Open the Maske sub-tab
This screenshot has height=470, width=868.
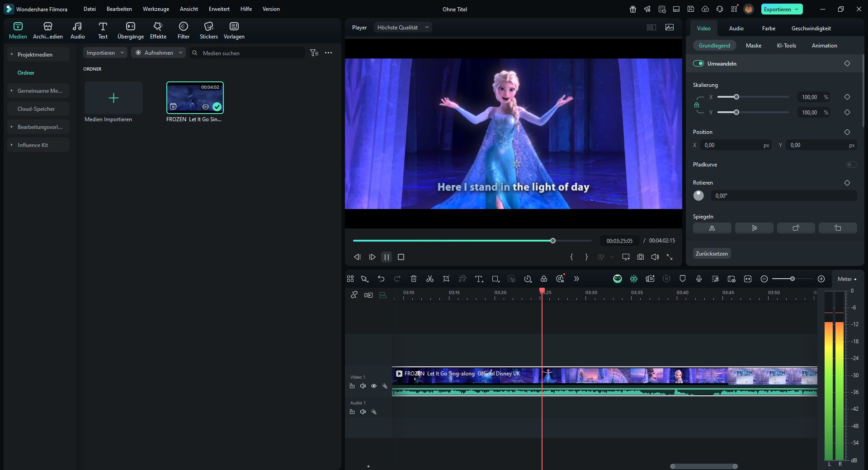pyautogui.click(x=754, y=46)
